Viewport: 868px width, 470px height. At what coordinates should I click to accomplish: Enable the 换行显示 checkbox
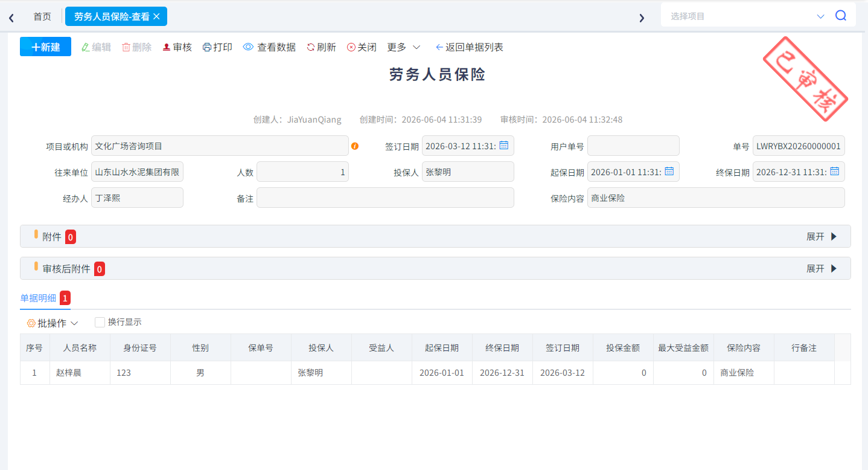[x=100, y=323]
